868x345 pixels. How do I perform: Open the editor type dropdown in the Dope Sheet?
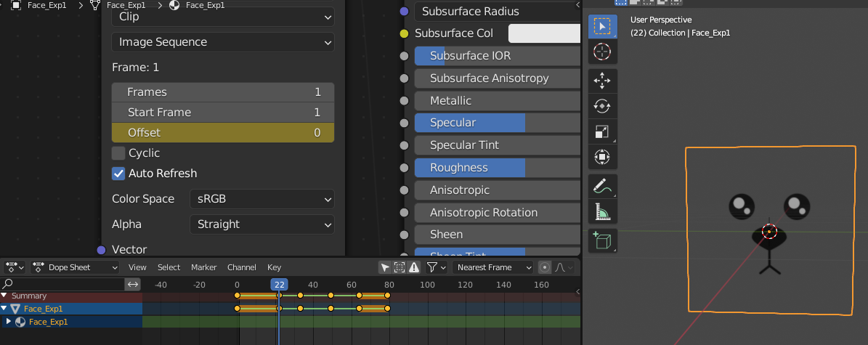(x=15, y=267)
